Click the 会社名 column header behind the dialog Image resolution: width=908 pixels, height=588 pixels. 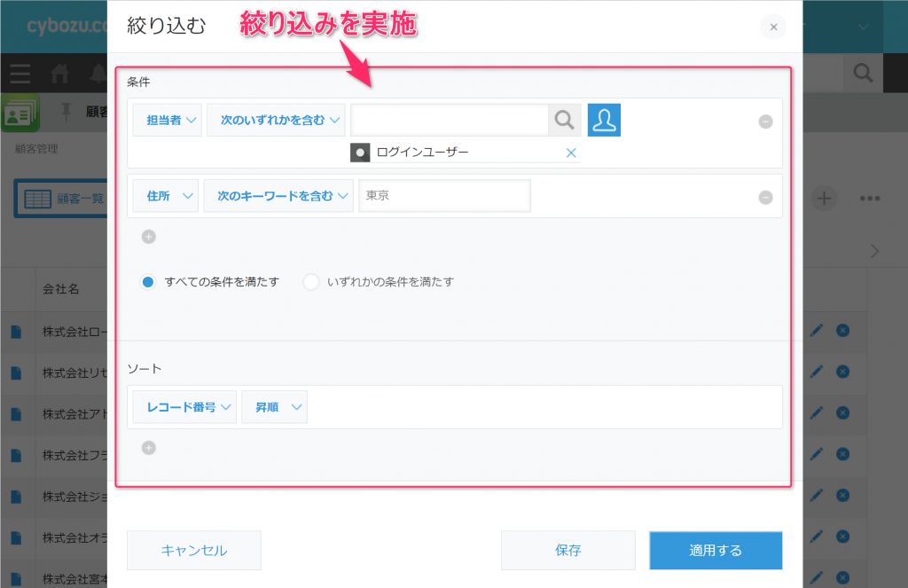click(x=61, y=288)
